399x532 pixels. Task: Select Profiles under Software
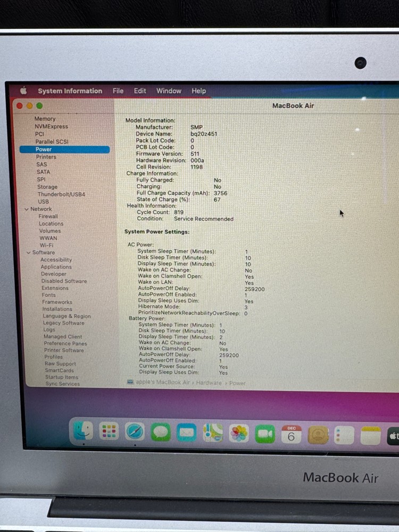click(53, 357)
